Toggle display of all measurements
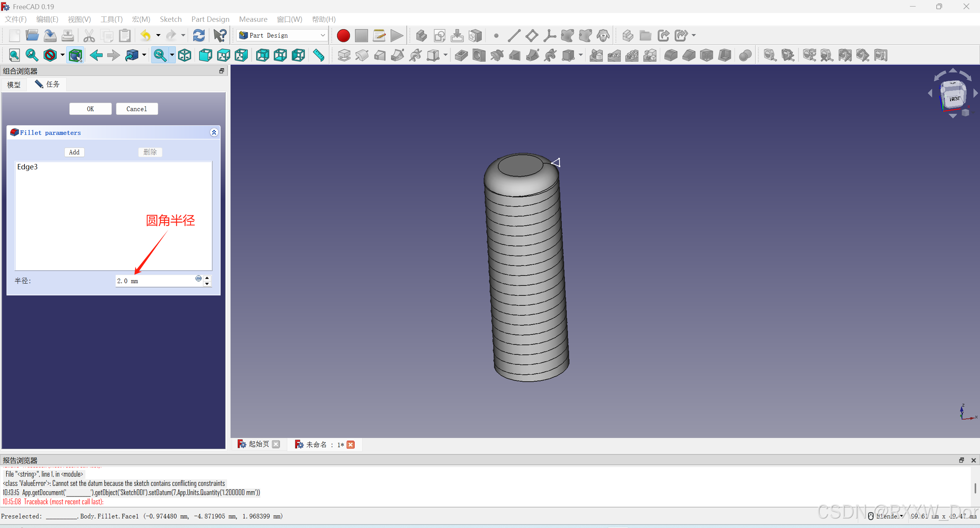The width and height of the screenshot is (980, 528). 846,55
